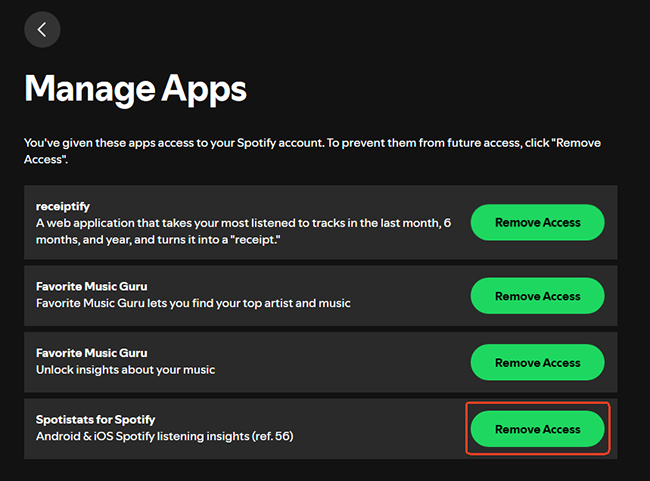Click the Favorite Music Guru title above 'Unlock insights'
Image resolution: width=650 pixels, height=481 pixels.
click(92, 353)
